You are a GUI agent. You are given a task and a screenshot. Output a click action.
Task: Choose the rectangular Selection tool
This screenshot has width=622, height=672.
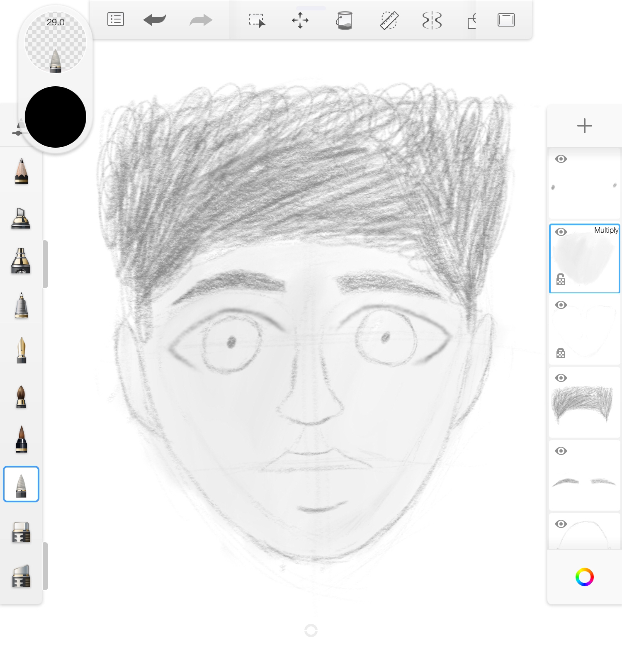(x=257, y=20)
